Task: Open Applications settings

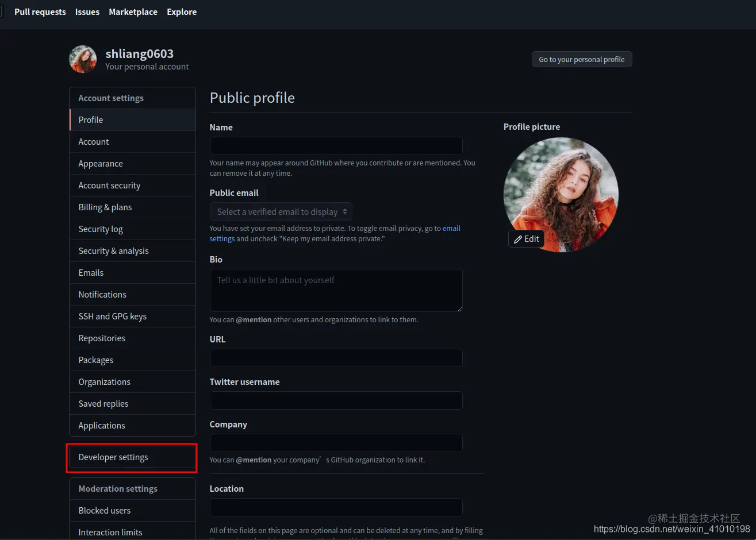Action: click(132, 425)
